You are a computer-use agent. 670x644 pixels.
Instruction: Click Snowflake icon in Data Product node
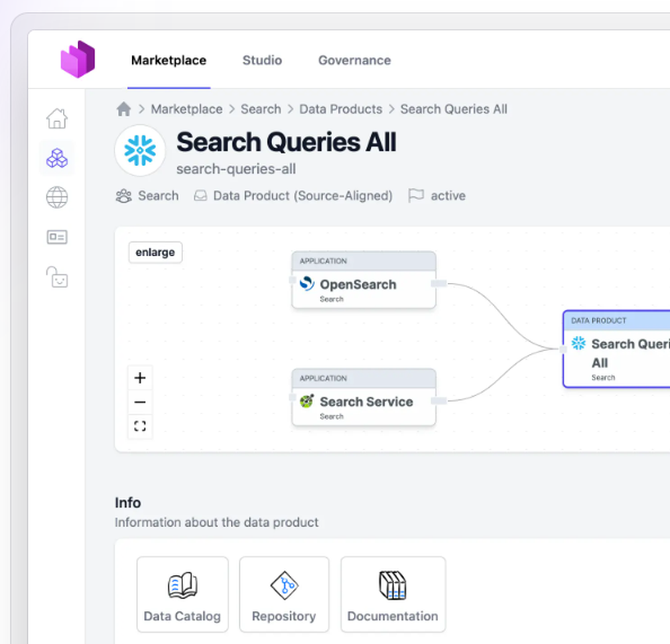[x=579, y=342]
